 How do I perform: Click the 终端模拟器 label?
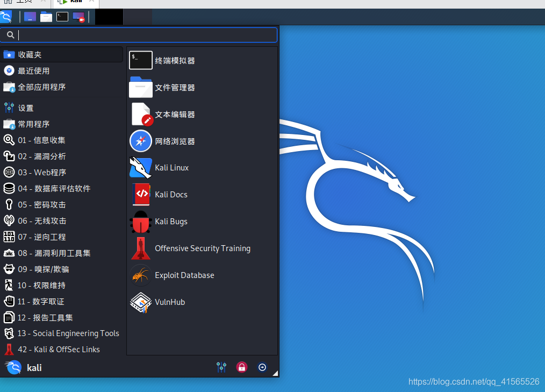pyautogui.click(x=175, y=61)
